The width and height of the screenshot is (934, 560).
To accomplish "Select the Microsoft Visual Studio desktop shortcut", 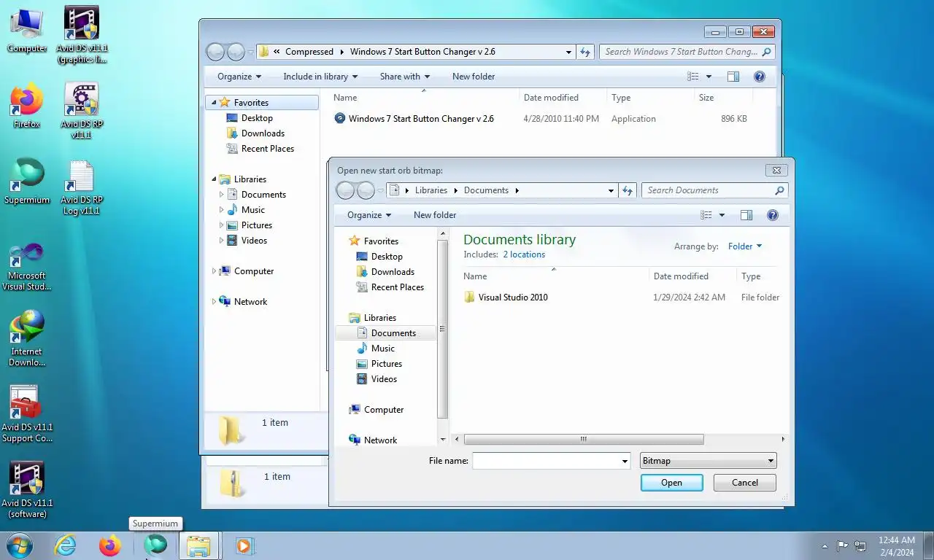I will (27, 266).
